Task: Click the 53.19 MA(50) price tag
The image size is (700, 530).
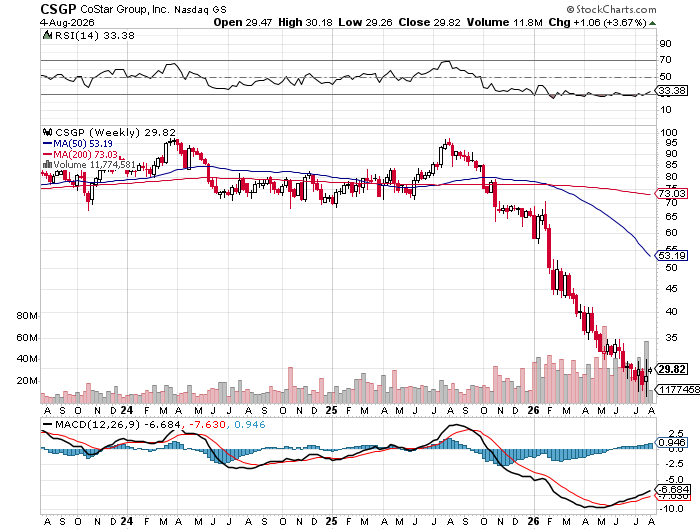Action: point(672,255)
